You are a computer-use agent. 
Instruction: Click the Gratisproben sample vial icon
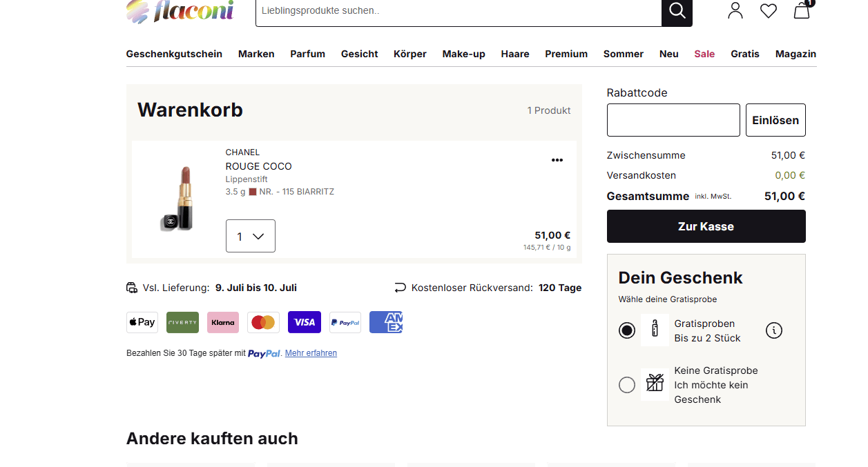[655, 330]
